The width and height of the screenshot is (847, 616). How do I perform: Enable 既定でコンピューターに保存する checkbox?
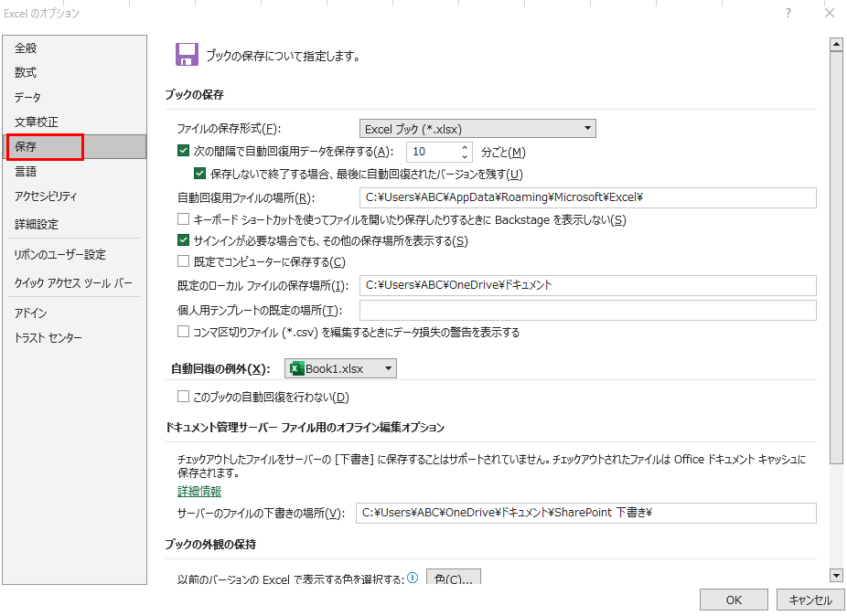click(184, 261)
